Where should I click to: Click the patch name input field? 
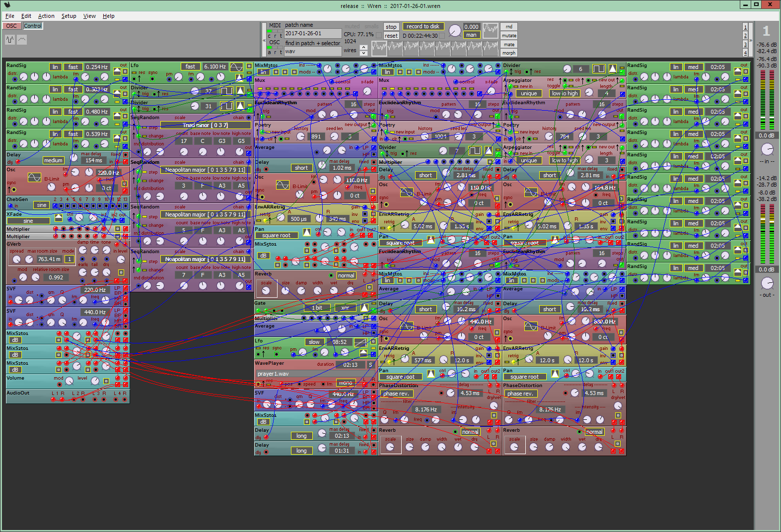pyautogui.click(x=313, y=33)
